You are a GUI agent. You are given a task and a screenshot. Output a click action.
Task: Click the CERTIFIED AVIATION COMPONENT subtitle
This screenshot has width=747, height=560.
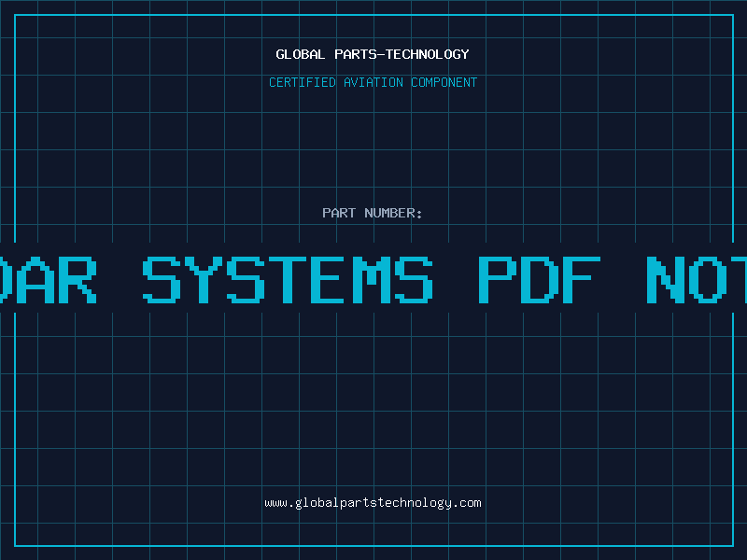click(373, 82)
